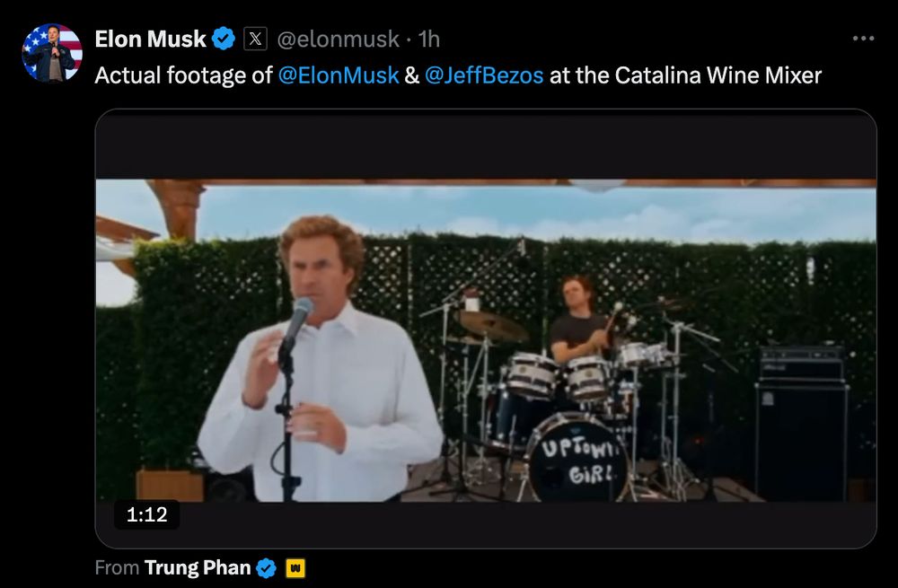Open the @elonmusk handle link
The image size is (898, 588).
point(338,39)
